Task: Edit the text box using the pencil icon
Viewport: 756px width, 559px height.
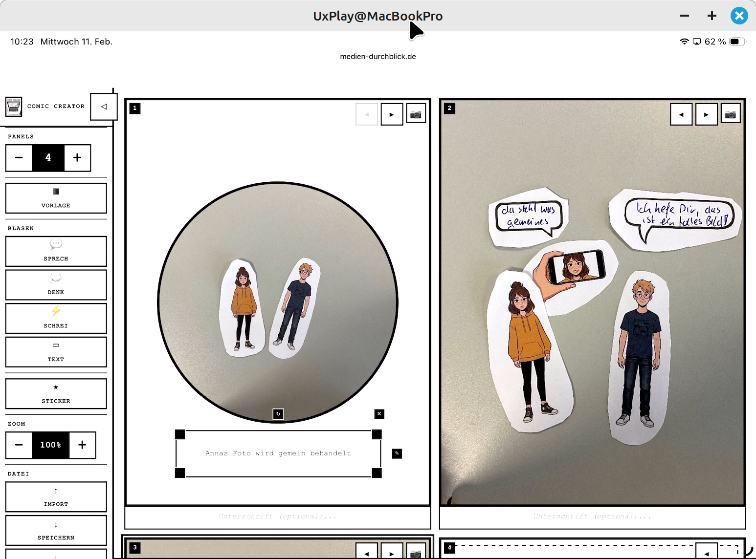Action: 397,453
